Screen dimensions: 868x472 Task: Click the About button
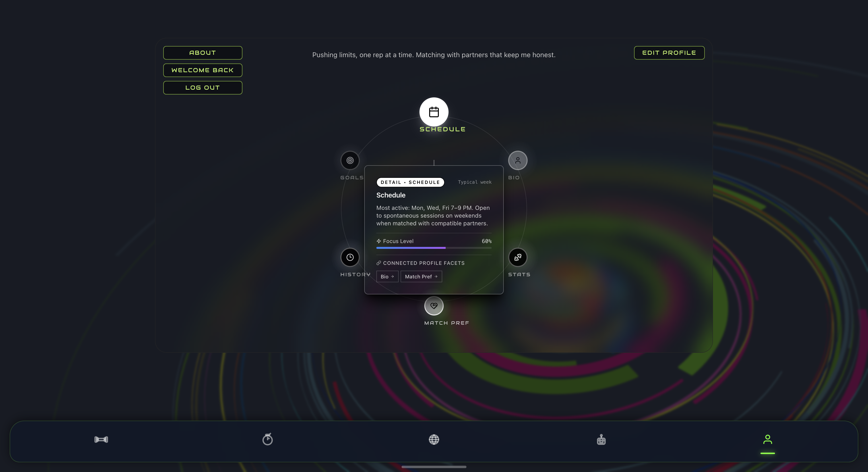(202, 53)
